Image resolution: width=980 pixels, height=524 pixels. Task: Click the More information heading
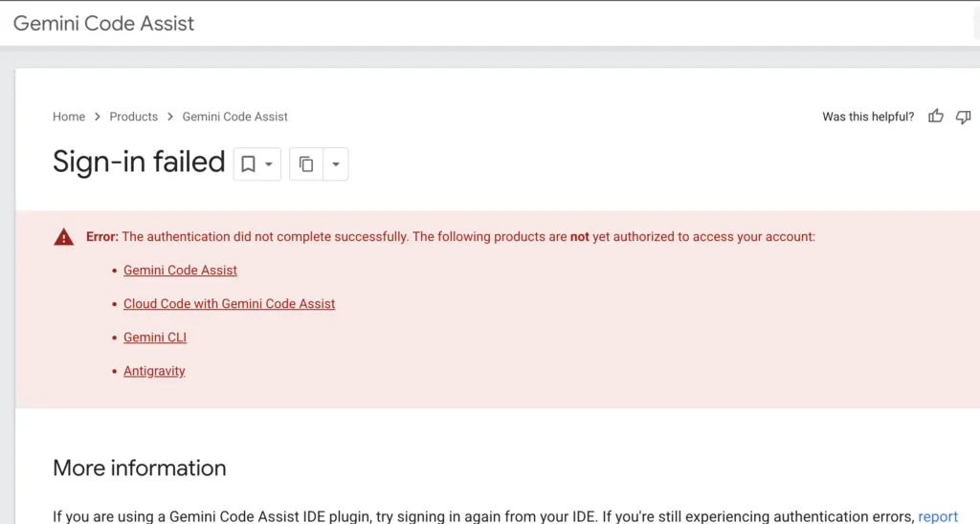(x=140, y=468)
